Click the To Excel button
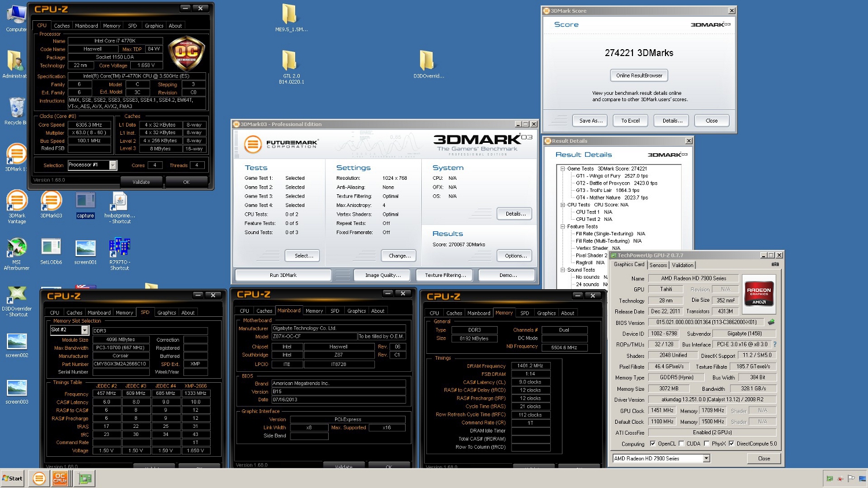 [x=630, y=121]
